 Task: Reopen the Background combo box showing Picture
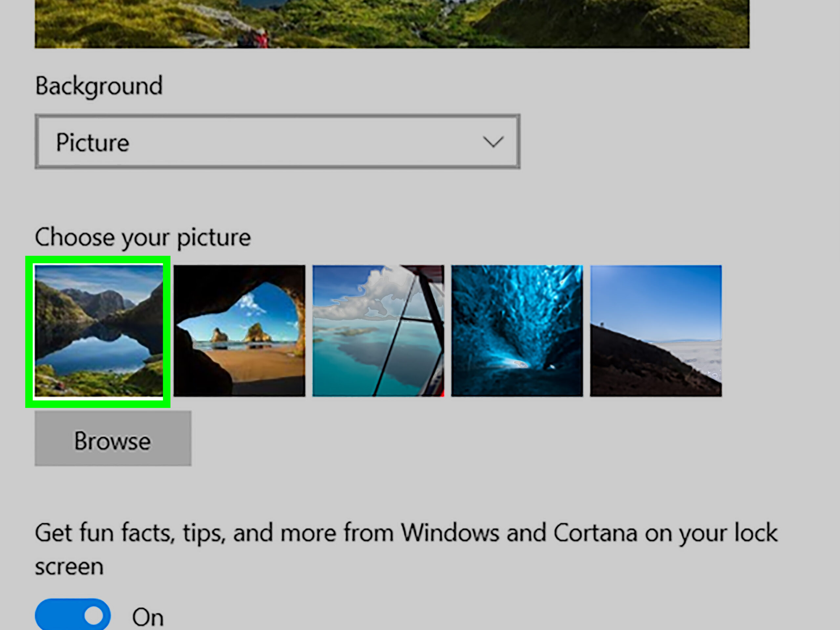pyautogui.click(x=278, y=142)
